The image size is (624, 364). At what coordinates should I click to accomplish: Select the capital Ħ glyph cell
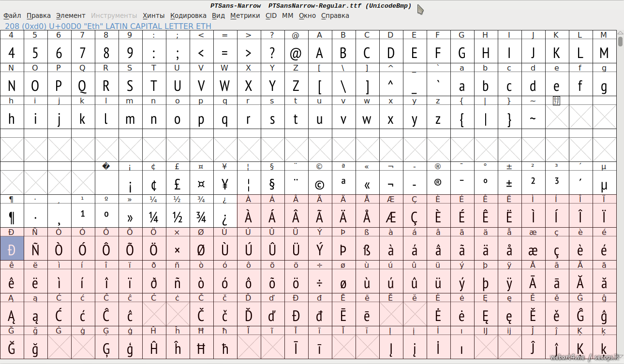click(x=201, y=348)
